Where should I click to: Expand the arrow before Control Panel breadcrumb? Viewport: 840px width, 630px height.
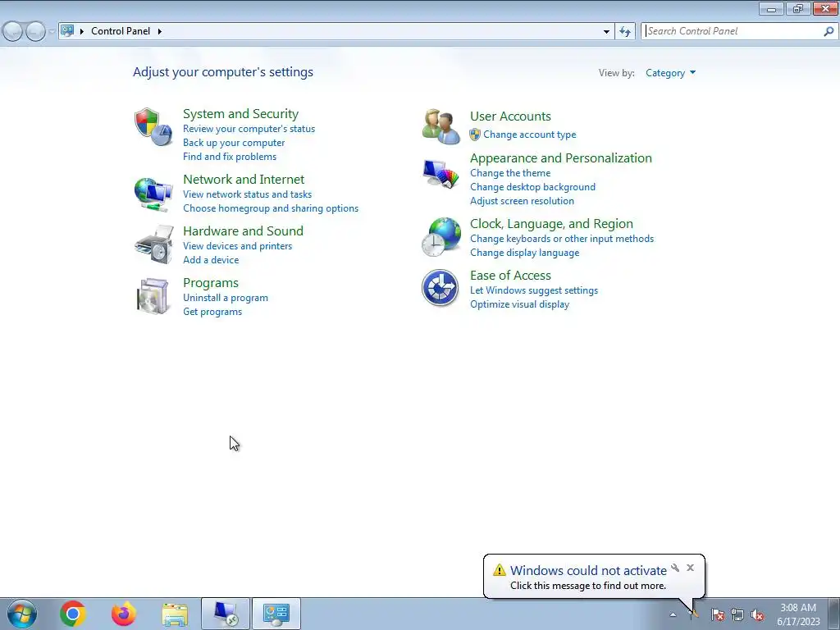[x=82, y=31]
